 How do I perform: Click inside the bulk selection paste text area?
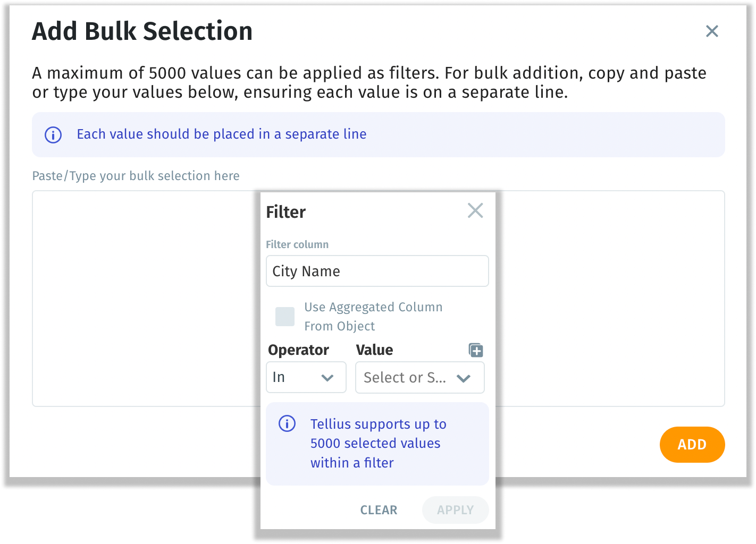point(144,297)
